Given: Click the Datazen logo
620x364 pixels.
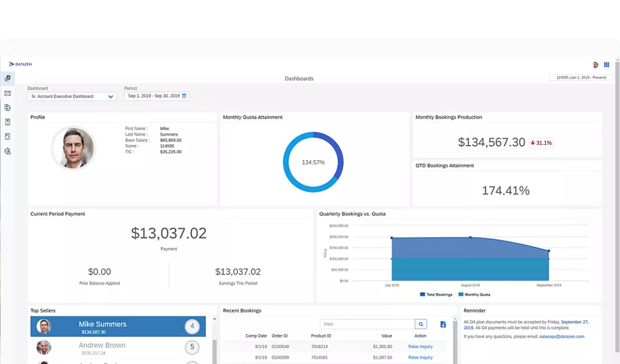Looking at the screenshot, I should [x=20, y=64].
